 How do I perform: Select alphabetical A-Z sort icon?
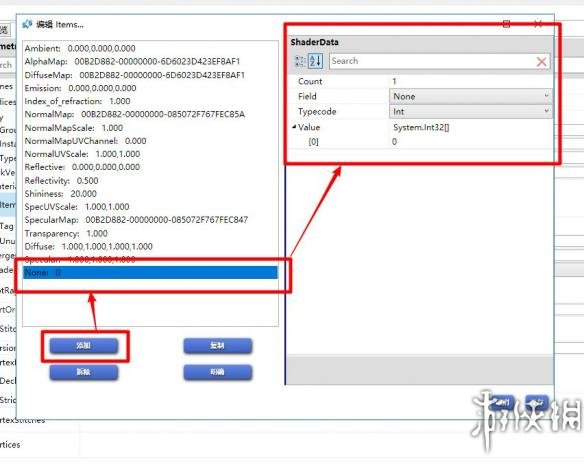(315, 61)
